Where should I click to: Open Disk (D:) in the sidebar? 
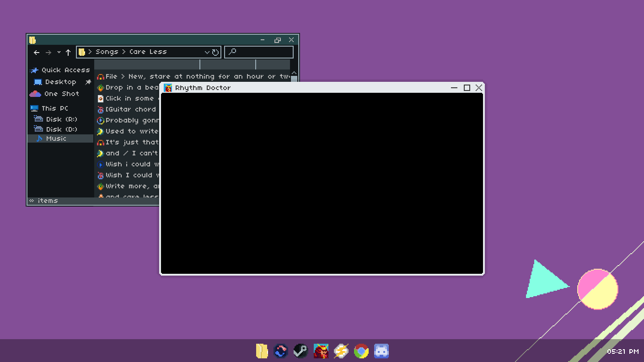pyautogui.click(x=61, y=129)
